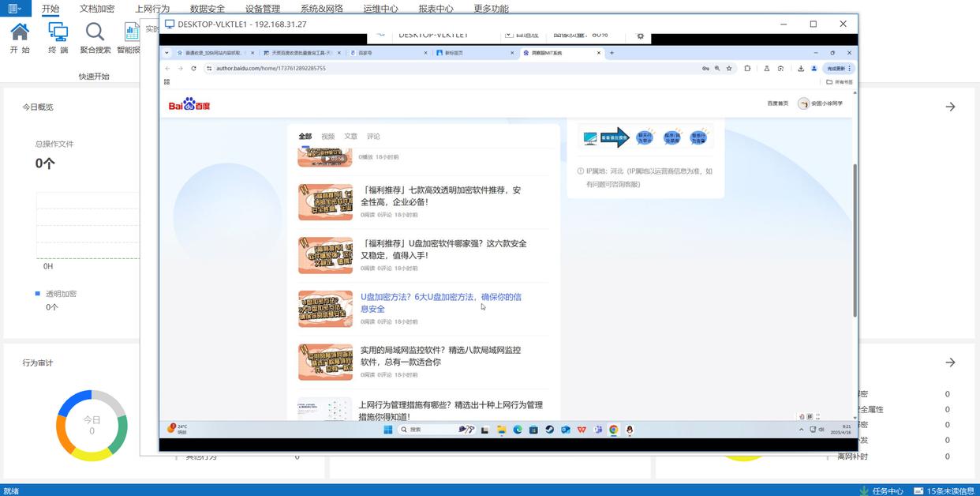
Task: Open the 所有书签 bookmarks folder
Action: pyautogui.click(x=840, y=81)
